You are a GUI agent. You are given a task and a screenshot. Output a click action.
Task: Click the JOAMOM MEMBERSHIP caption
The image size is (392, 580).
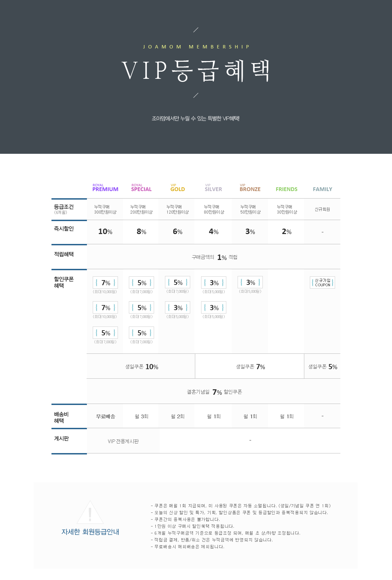[x=196, y=47]
